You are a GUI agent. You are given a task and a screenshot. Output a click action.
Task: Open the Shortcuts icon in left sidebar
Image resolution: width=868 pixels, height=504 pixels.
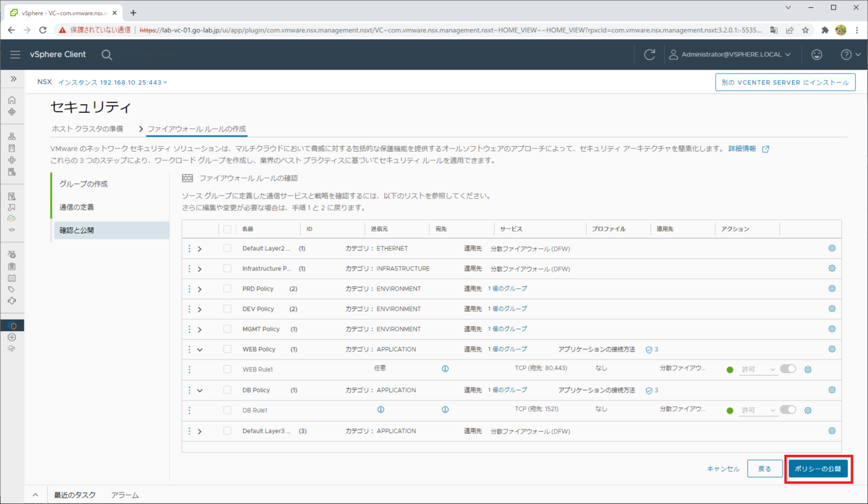[x=12, y=112]
